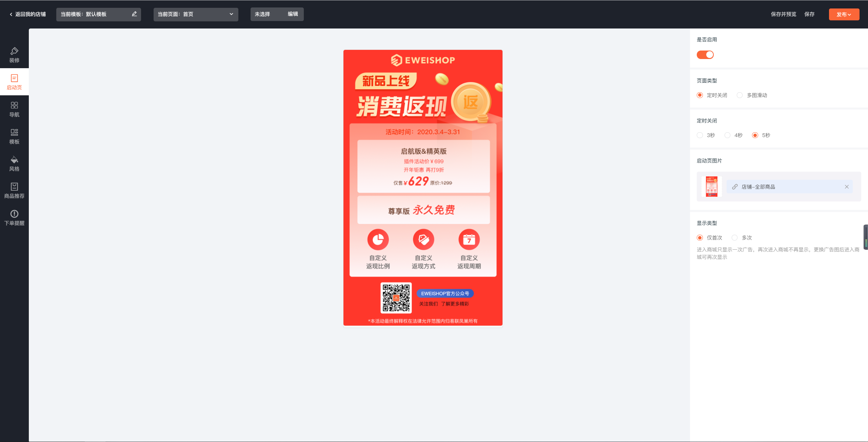
Task: Open the 下单提醒 order reminder item
Action: 14,218
